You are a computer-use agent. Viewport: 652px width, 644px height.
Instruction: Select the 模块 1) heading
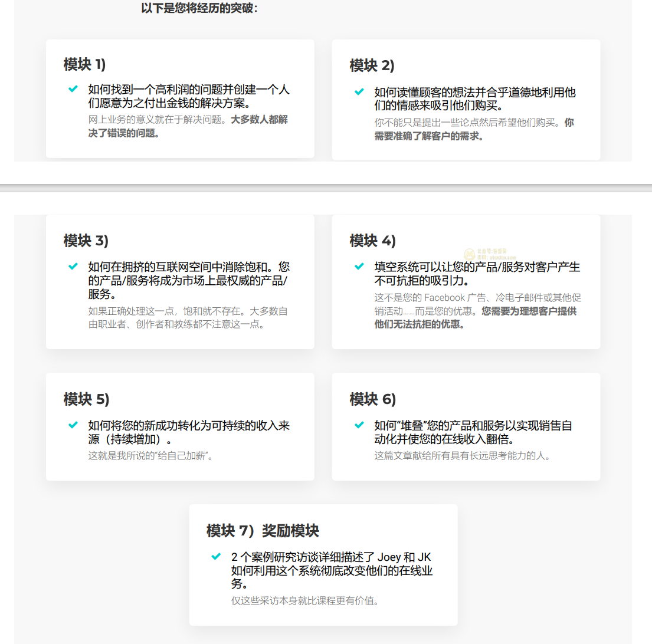[84, 64]
